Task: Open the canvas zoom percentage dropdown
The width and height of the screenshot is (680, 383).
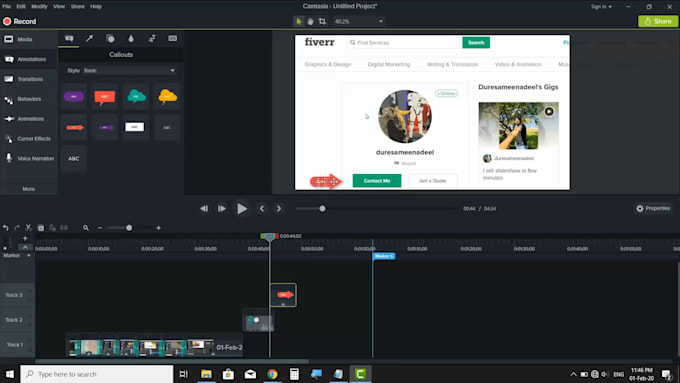Action: click(x=359, y=21)
